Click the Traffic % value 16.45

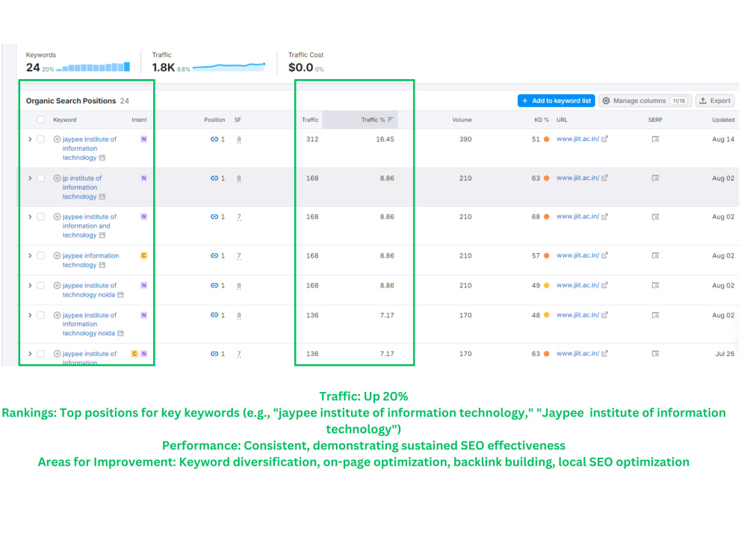coord(385,139)
